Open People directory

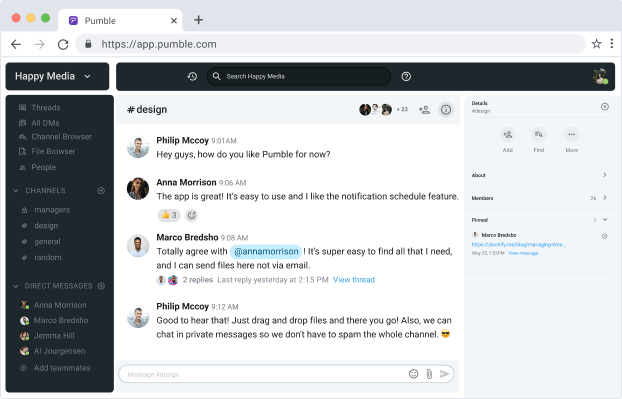coord(38,167)
